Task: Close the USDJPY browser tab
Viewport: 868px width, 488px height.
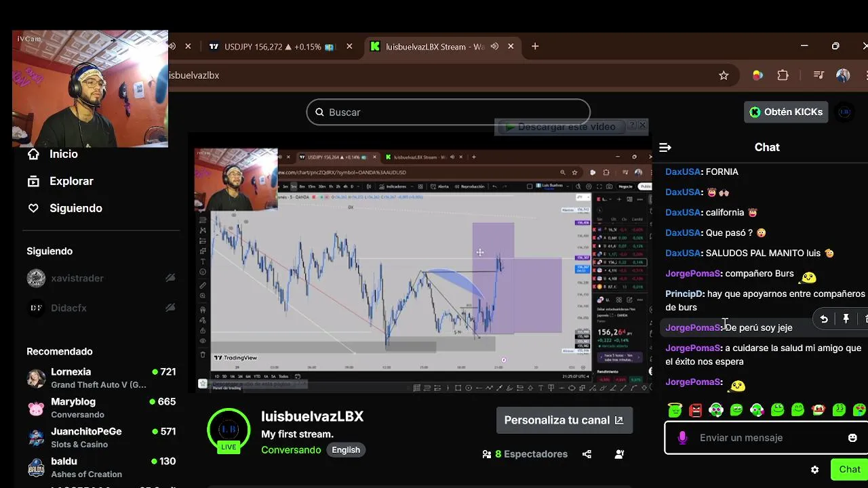Action: point(349,46)
